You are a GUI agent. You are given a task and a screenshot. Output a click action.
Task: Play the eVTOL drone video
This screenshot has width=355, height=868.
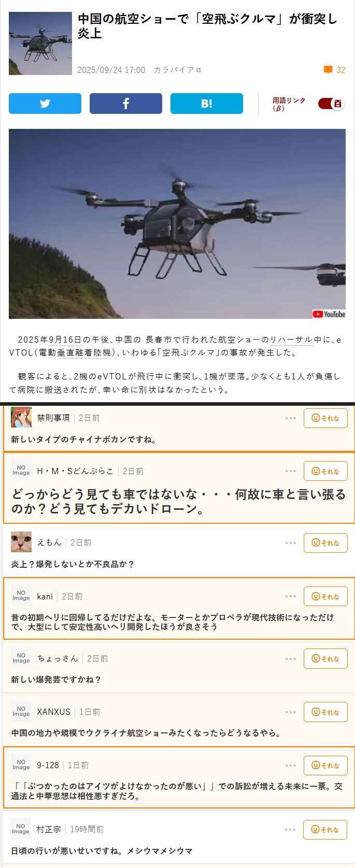pos(177,224)
